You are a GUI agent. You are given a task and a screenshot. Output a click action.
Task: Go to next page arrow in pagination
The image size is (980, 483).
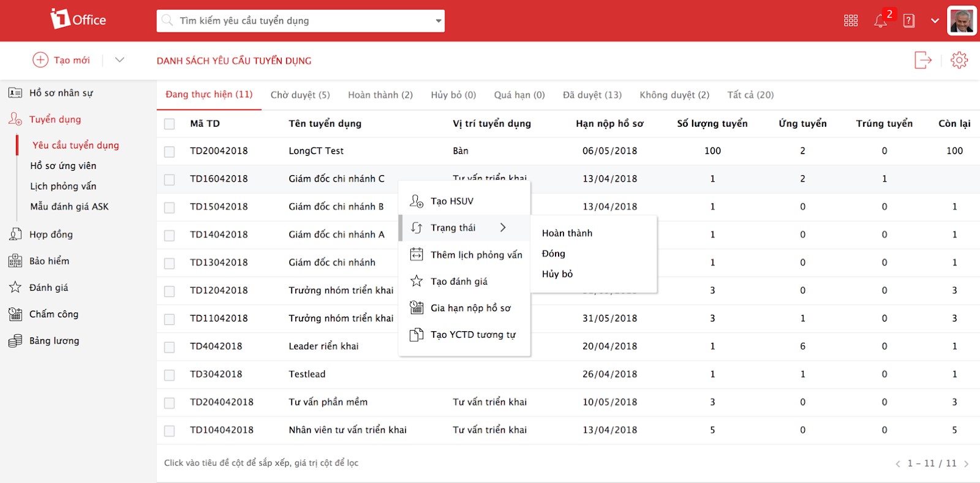tap(967, 463)
